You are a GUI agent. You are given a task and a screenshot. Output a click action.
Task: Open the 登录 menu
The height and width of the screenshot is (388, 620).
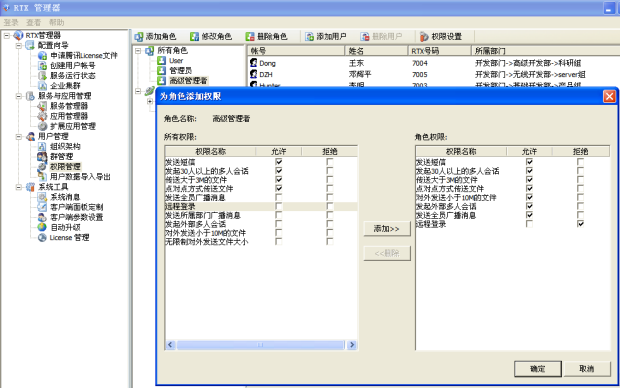pyautogui.click(x=11, y=22)
